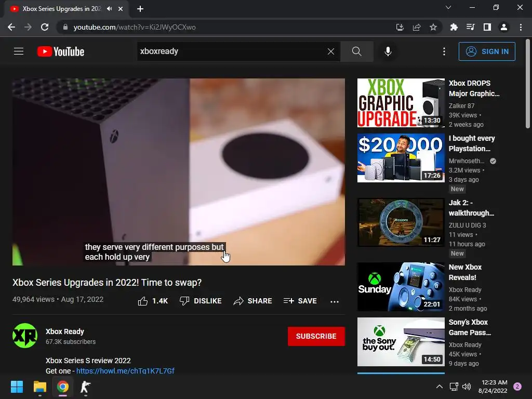Share this page icon in address bar
This screenshot has height=399, width=532.
pos(417,27)
